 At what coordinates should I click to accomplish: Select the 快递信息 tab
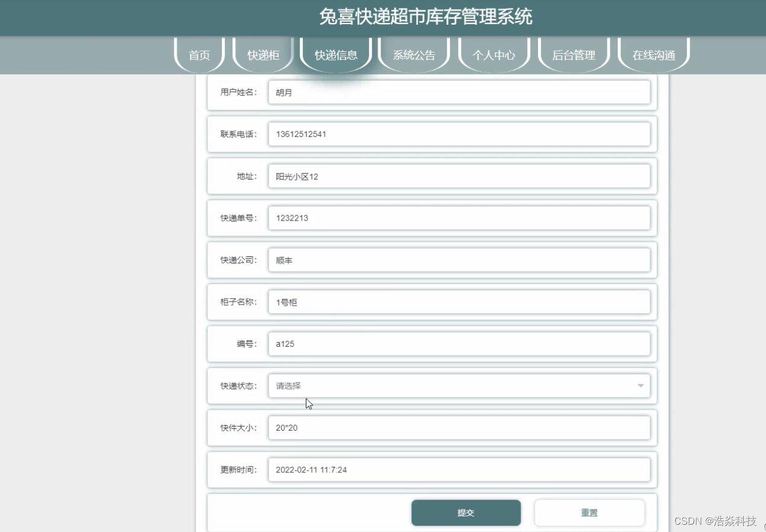click(335, 55)
